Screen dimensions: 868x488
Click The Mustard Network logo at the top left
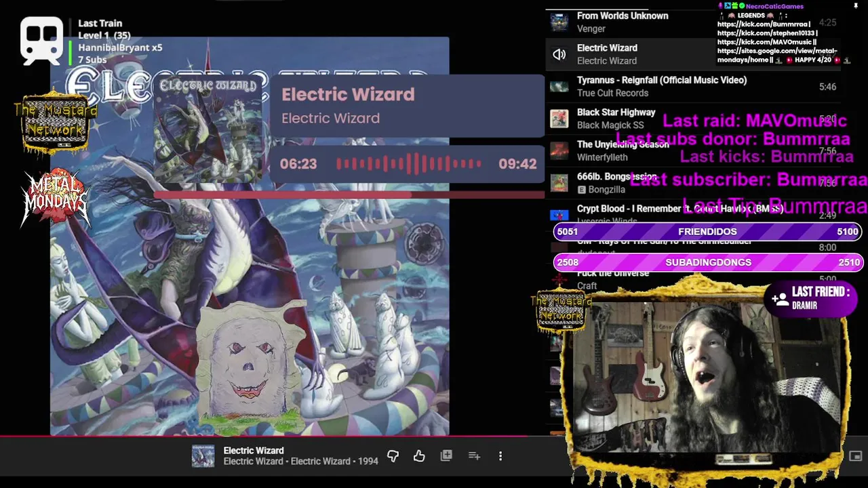56,122
